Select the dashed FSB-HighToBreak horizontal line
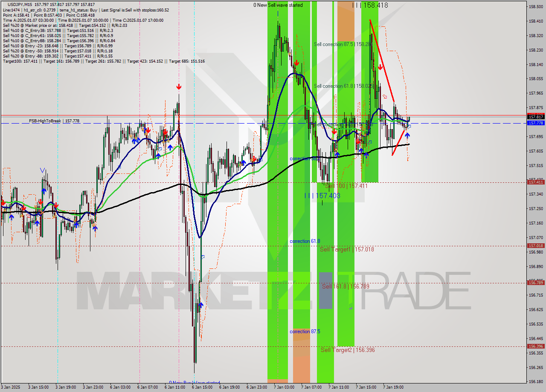Viewport: 546px width, 392px height. (264, 124)
